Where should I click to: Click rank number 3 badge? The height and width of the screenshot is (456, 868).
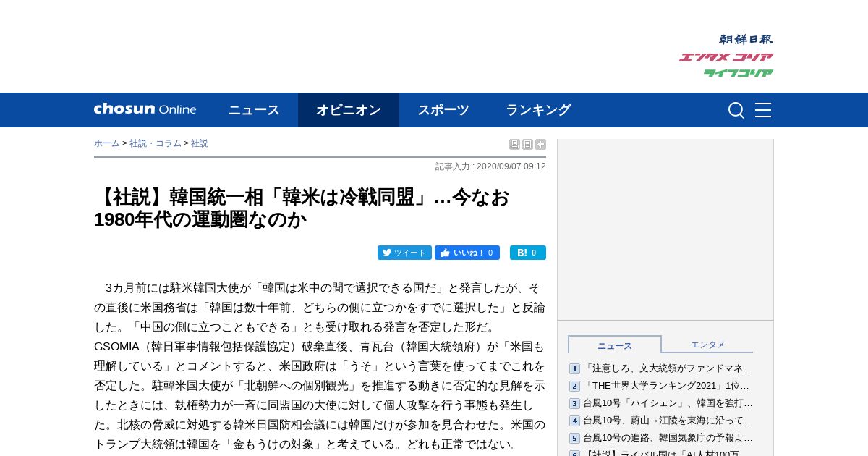(x=574, y=404)
